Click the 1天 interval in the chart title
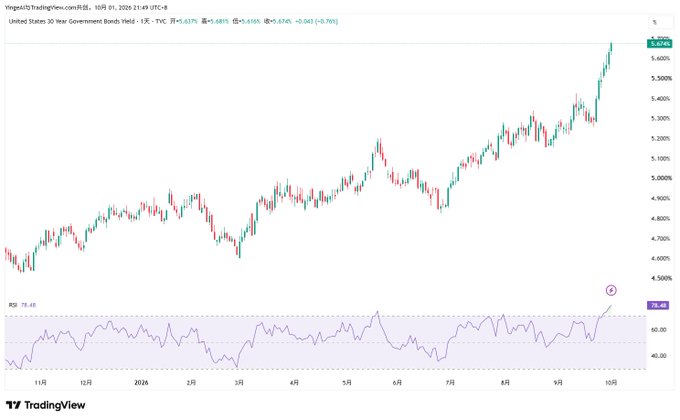 coord(145,21)
